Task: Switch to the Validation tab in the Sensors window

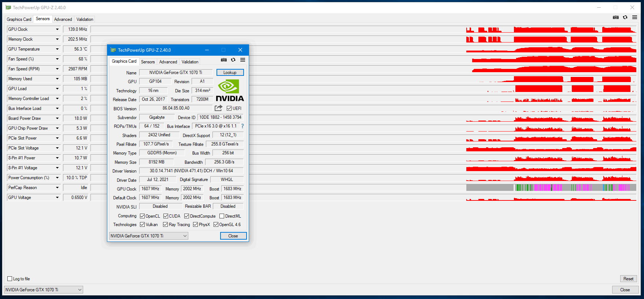Action: [x=85, y=19]
